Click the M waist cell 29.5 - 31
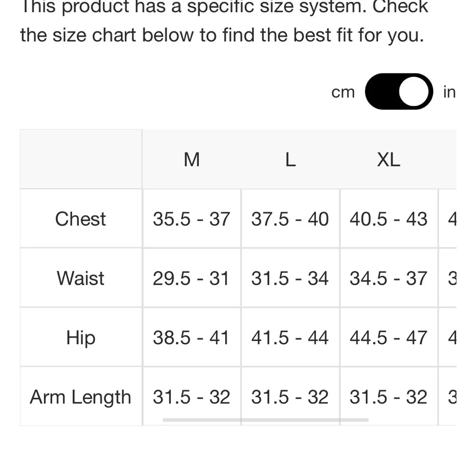The image size is (476, 476). point(191,278)
